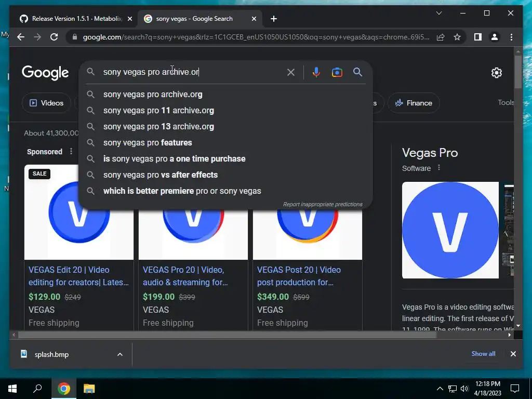This screenshot has width=532, height=399.
Task: Close the sony vegas Google Search tab
Action: pos(254,19)
